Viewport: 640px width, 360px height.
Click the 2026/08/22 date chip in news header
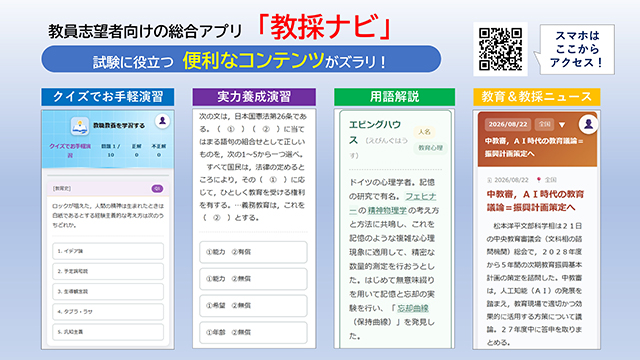[508, 124]
